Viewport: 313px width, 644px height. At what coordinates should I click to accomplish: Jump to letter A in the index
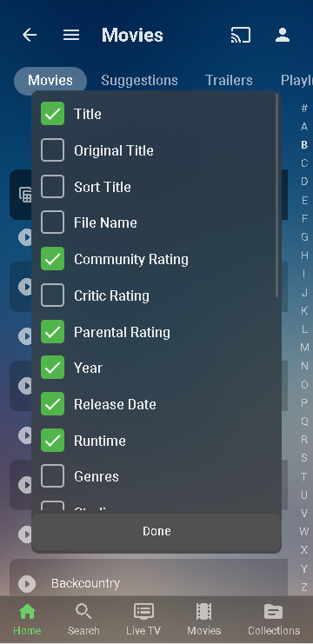click(304, 127)
